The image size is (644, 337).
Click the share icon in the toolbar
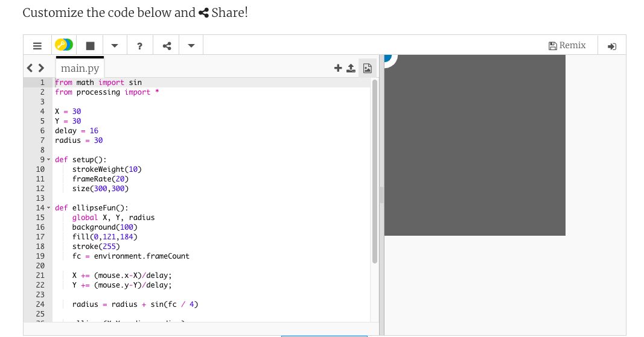coord(167,46)
